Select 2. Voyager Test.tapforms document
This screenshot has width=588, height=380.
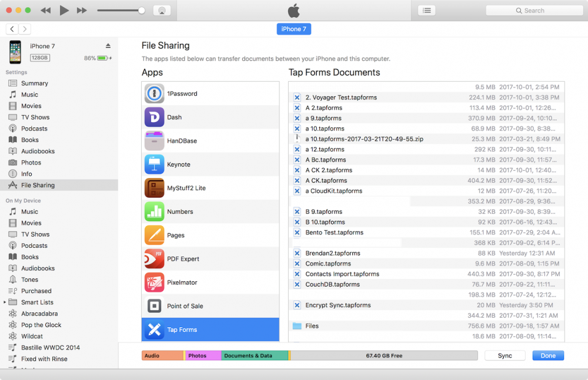426,97
